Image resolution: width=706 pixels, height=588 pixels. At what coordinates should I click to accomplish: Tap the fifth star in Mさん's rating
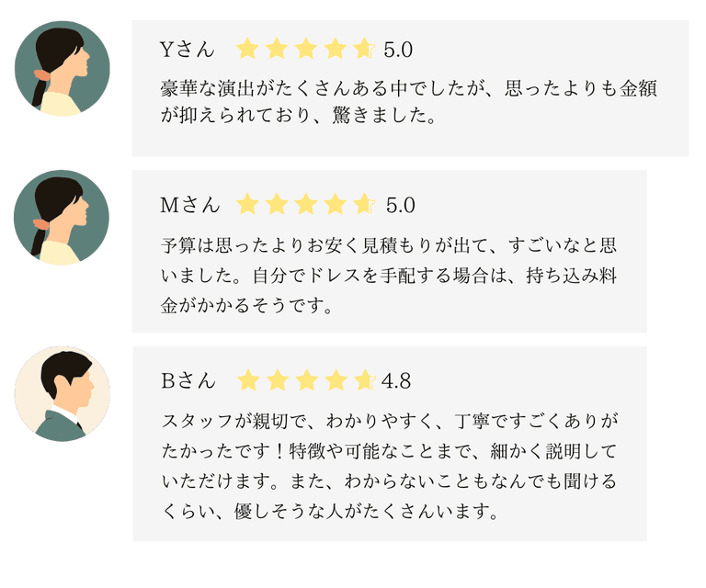pos(363,204)
